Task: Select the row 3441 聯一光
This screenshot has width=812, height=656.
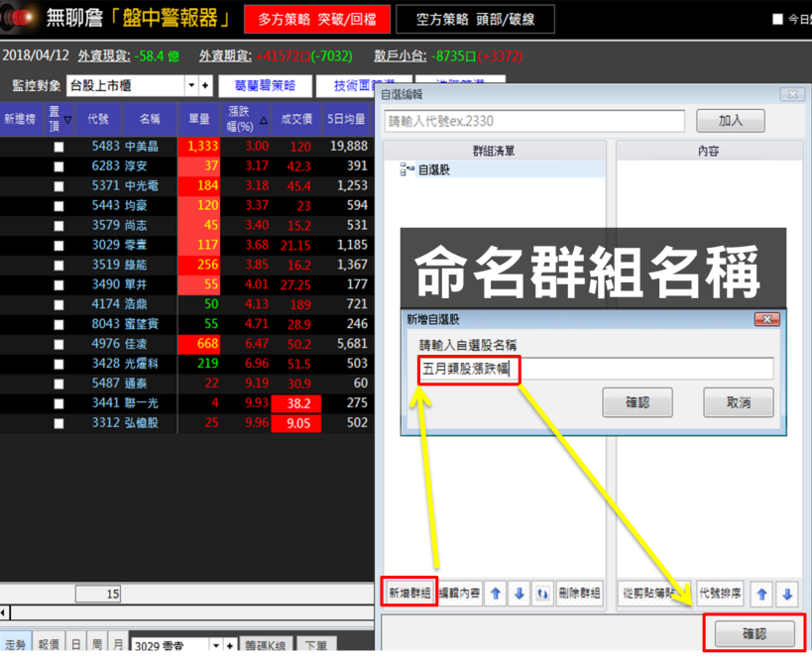Action: click(x=186, y=403)
